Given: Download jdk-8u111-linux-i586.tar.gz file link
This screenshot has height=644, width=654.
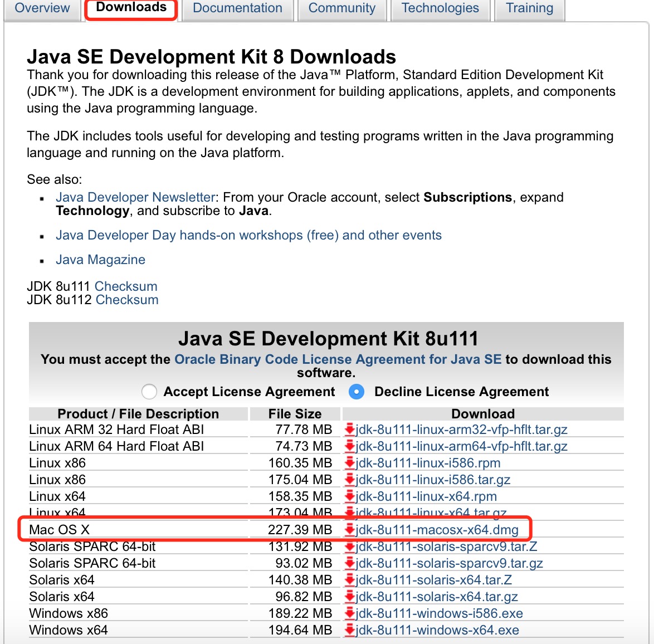Looking at the screenshot, I should click(433, 479).
